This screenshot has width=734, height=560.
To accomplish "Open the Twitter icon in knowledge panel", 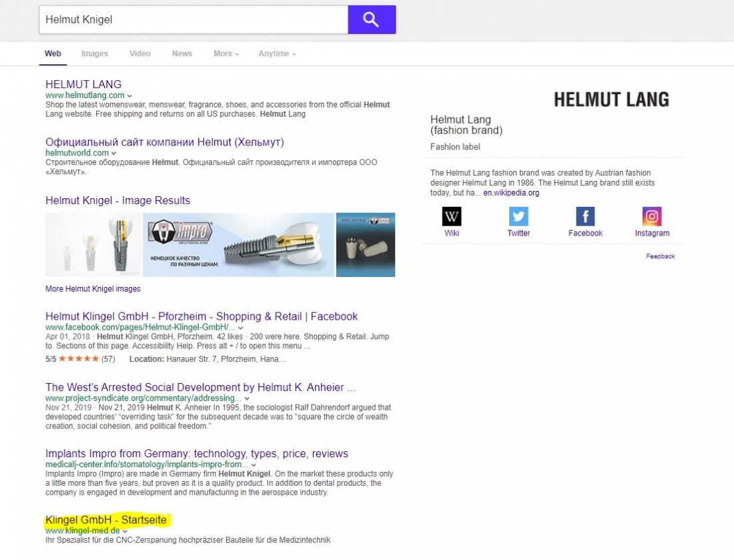I will 518,217.
